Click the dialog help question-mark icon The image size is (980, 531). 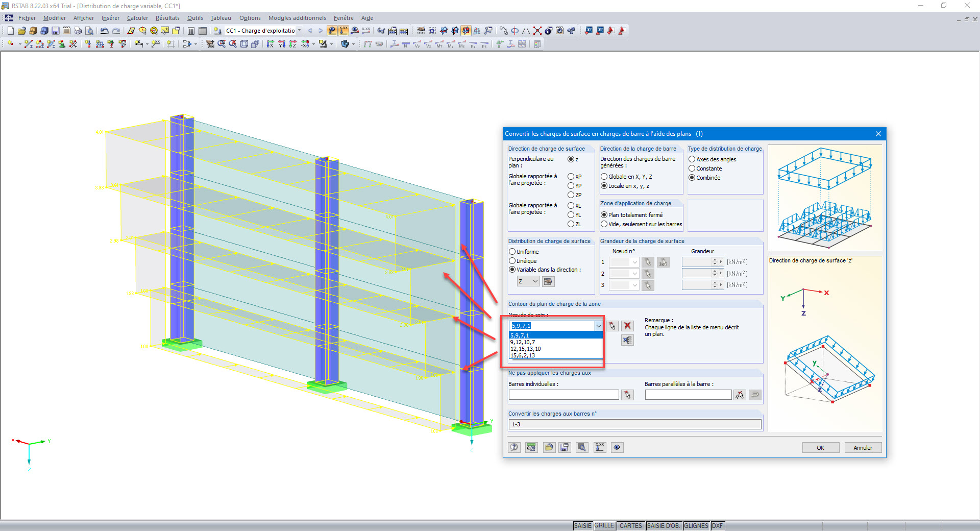pyautogui.click(x=514, y=447)
